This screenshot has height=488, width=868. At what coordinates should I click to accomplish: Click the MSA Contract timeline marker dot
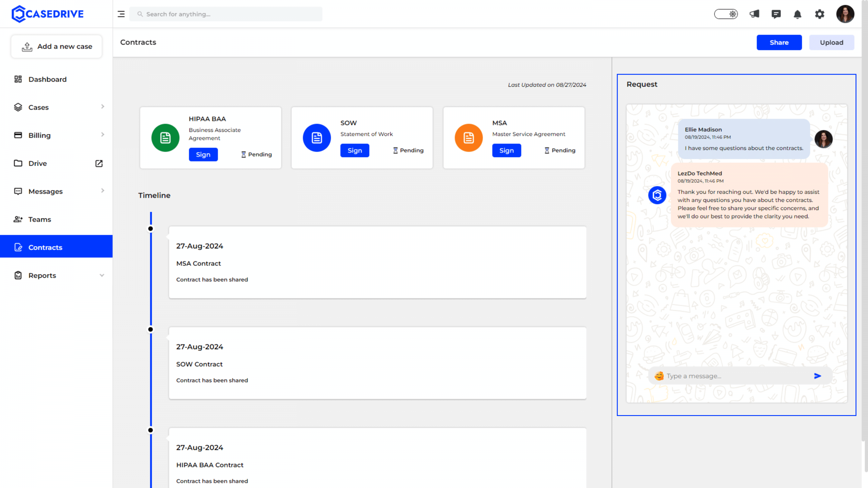point(151,229)
